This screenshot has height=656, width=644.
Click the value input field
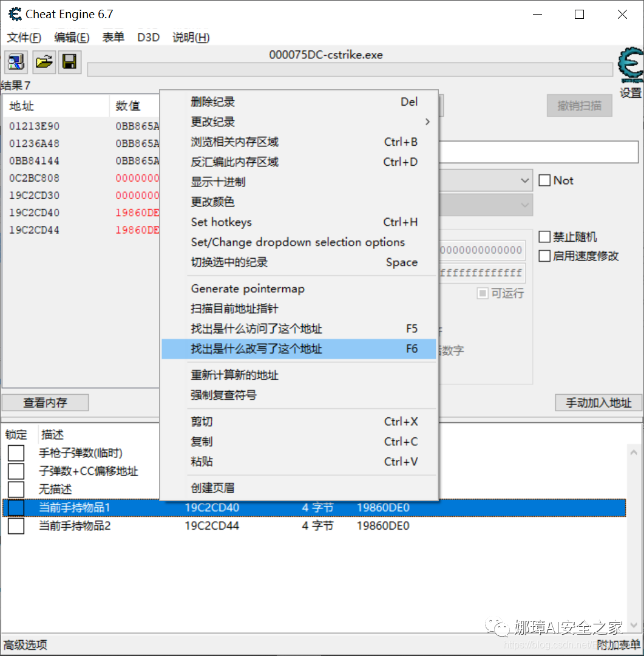(538, 152)
